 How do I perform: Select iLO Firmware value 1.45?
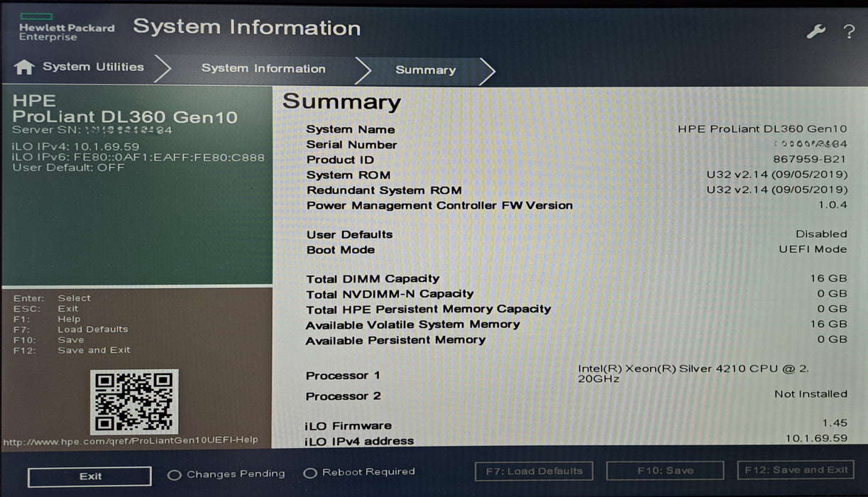tap(835, 423)
